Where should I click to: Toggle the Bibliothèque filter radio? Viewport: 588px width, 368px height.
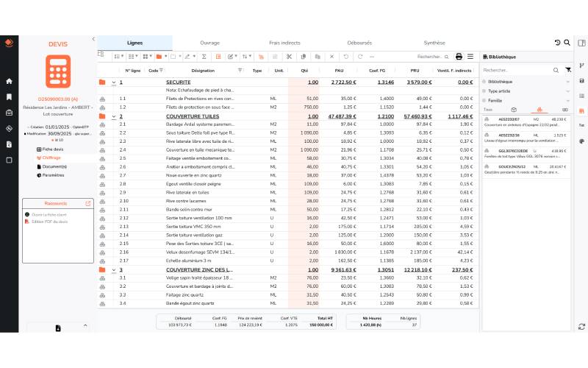485,81
